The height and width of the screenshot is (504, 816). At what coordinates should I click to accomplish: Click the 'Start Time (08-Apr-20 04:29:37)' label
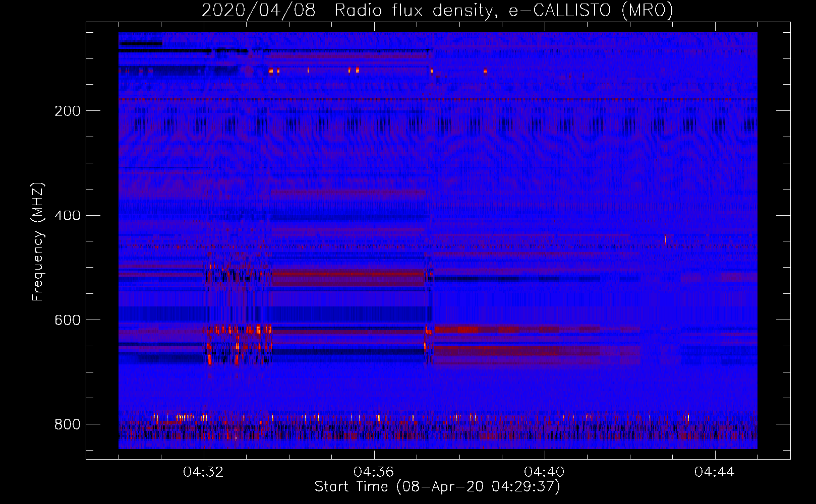coord(437,487)
